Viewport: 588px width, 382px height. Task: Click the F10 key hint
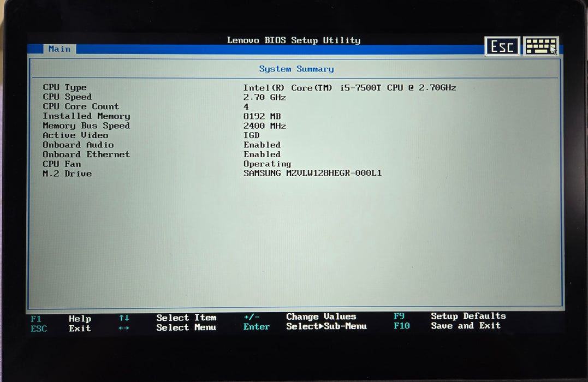402,326
